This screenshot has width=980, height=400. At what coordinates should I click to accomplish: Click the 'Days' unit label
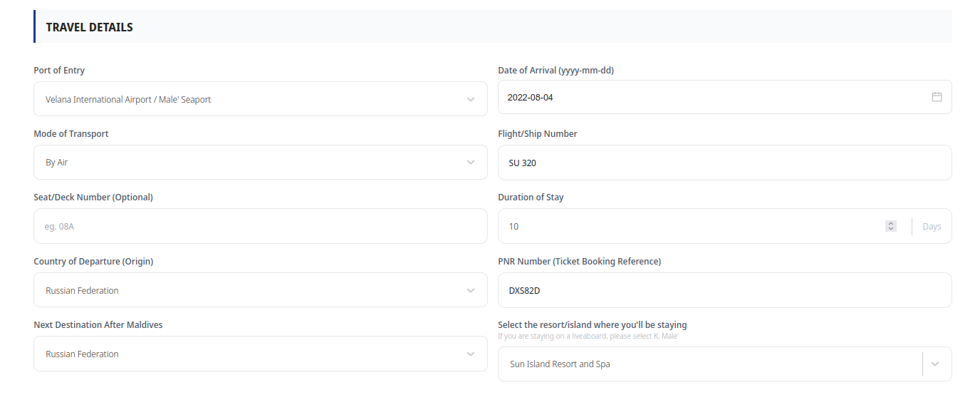[x=932, y=227]
